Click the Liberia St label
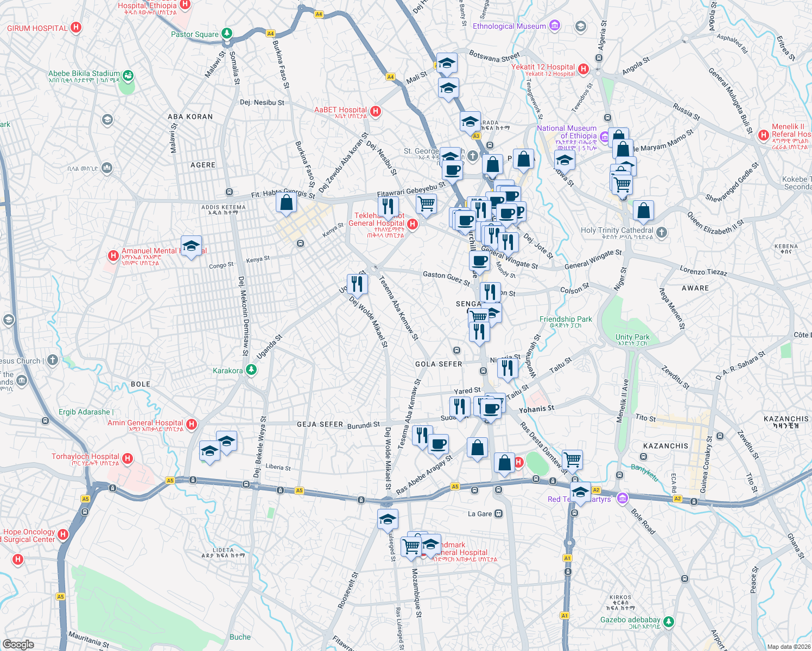This screenshot has width=812, height=651. [x=278, y=467]
